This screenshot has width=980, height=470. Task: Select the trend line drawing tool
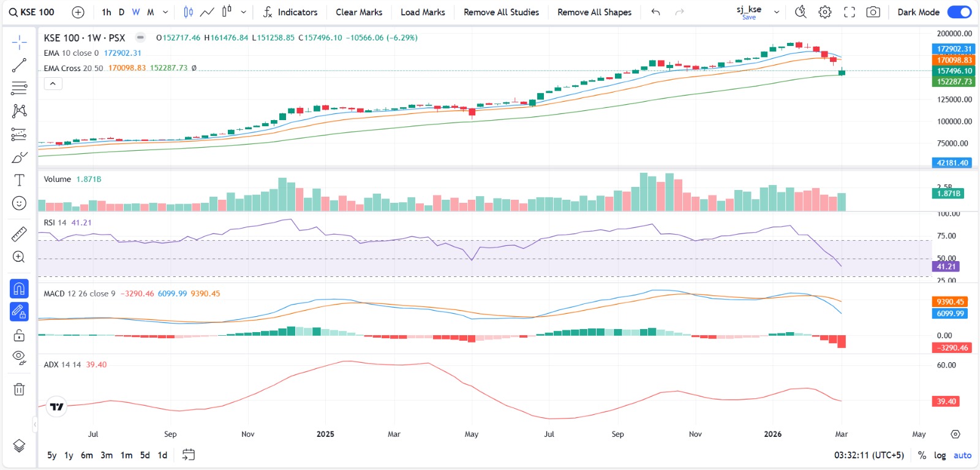(19, 65)
